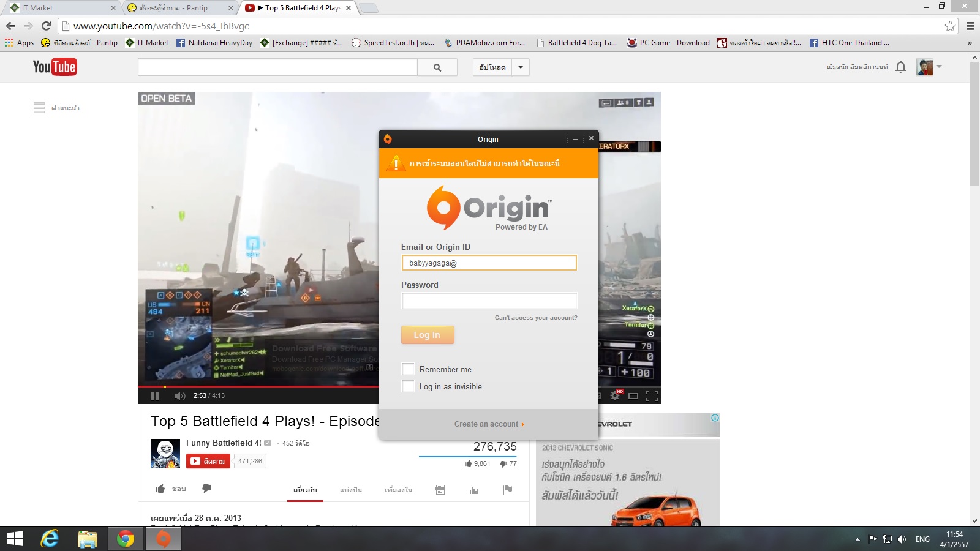Select the Top 5 Battlefield 4 Plays tab

(x=298, y=8)
